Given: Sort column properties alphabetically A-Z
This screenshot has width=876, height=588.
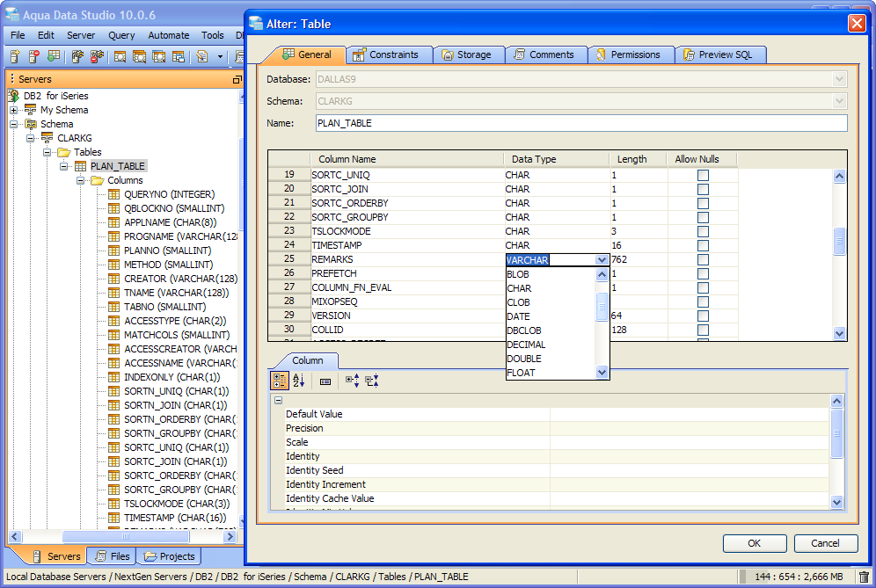Looking at the screenshot, I should tap(299, 381).
